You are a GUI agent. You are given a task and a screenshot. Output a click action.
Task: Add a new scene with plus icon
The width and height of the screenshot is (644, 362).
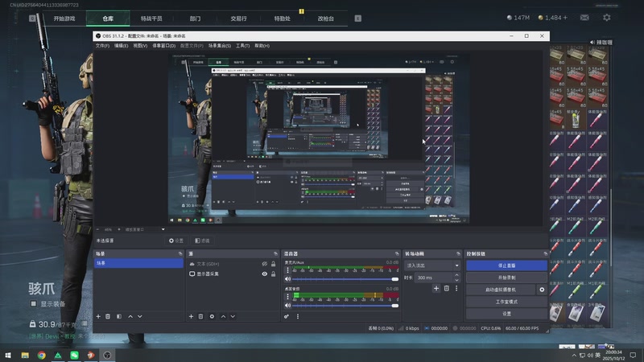[98, 316]
